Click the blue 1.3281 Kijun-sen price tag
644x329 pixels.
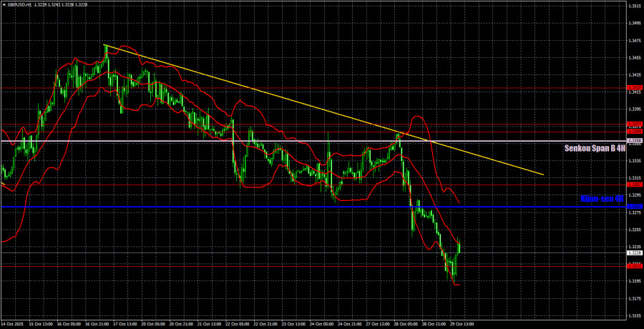tap(634, 207)
